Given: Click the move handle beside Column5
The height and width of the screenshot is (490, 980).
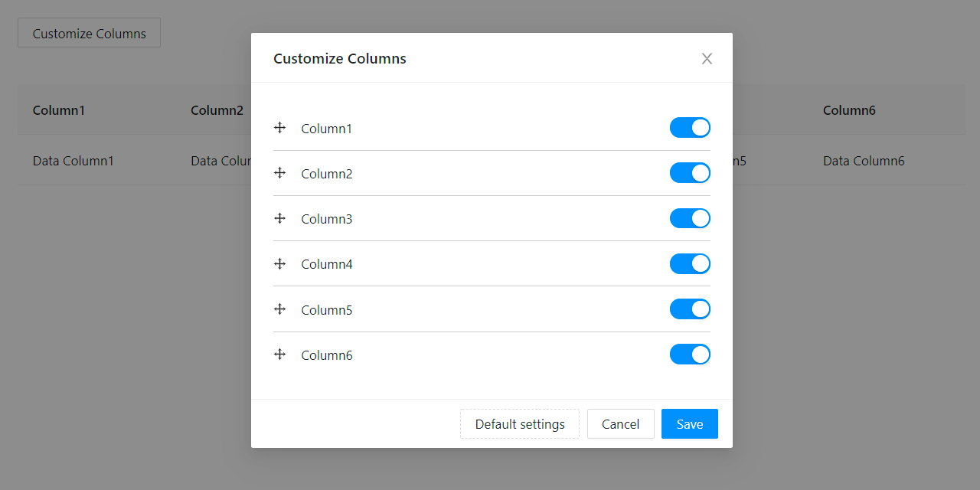Looking at the screenshot, I should [279, 309].
